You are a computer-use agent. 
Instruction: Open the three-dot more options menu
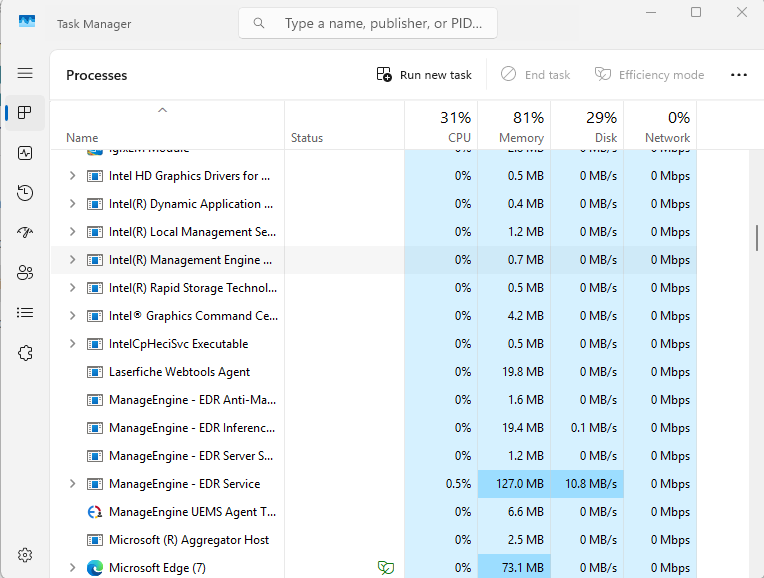[738, 75]
